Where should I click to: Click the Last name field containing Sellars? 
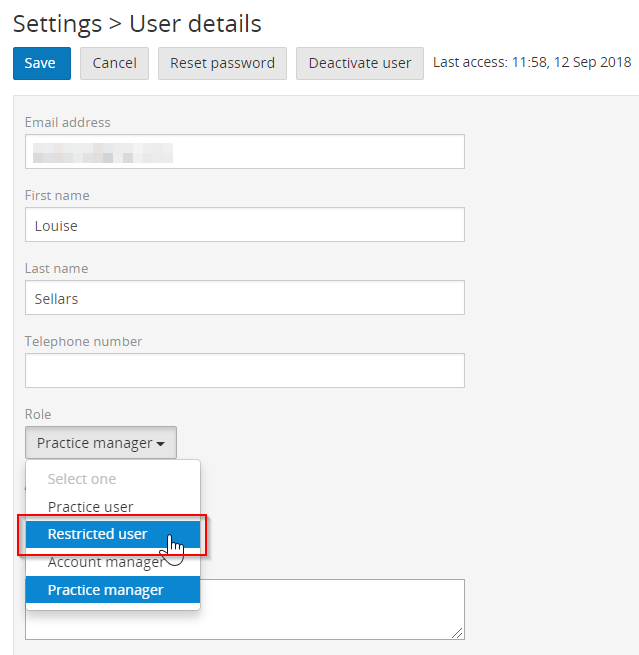point(245,297)
